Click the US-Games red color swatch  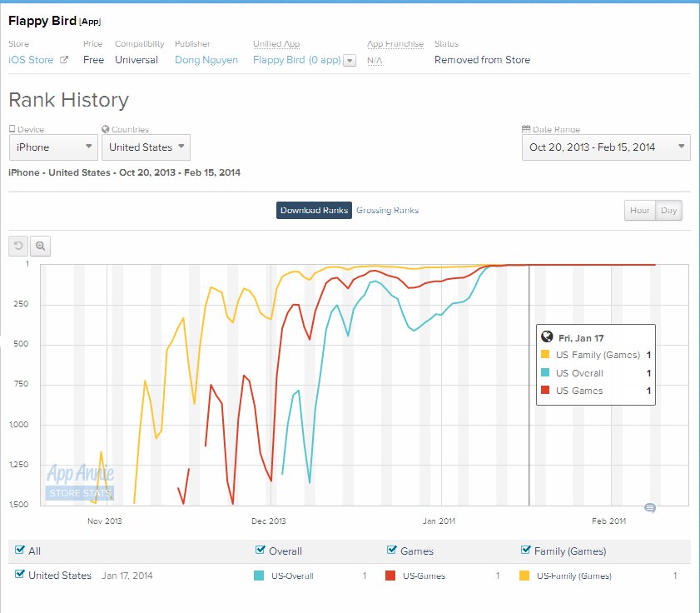(390, 576)
